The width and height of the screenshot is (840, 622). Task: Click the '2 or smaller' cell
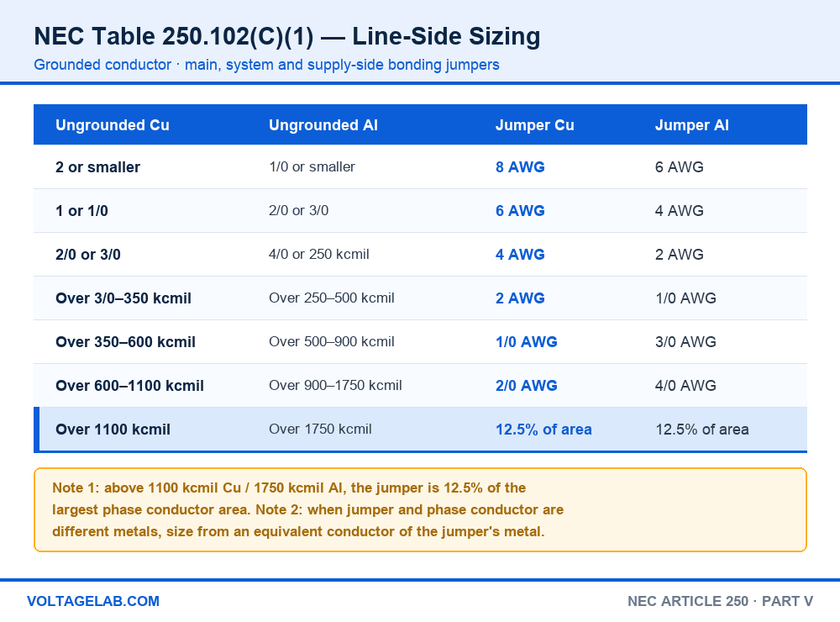pyautogui.click(x=98, y=167)
